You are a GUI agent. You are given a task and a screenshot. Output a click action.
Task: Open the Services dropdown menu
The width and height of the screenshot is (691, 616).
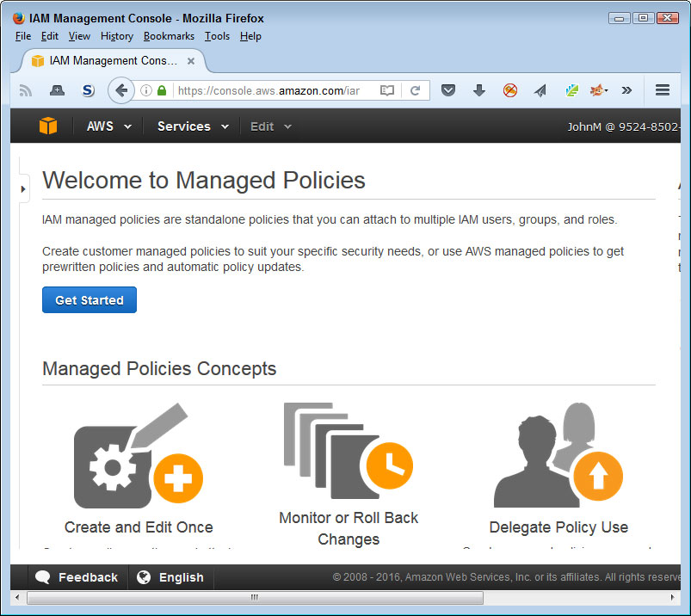(x=193, y=126)
